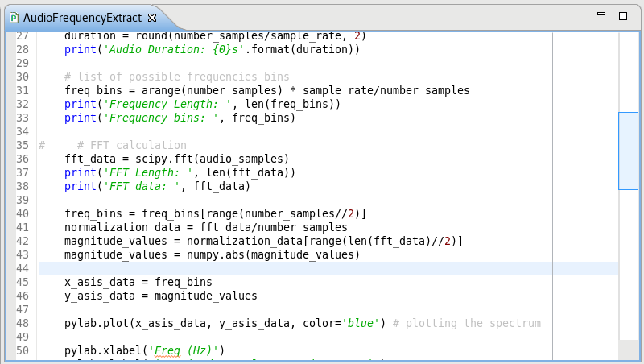Click the print keyword on line 28
The image size is (644, 364).
click(80, 49)
